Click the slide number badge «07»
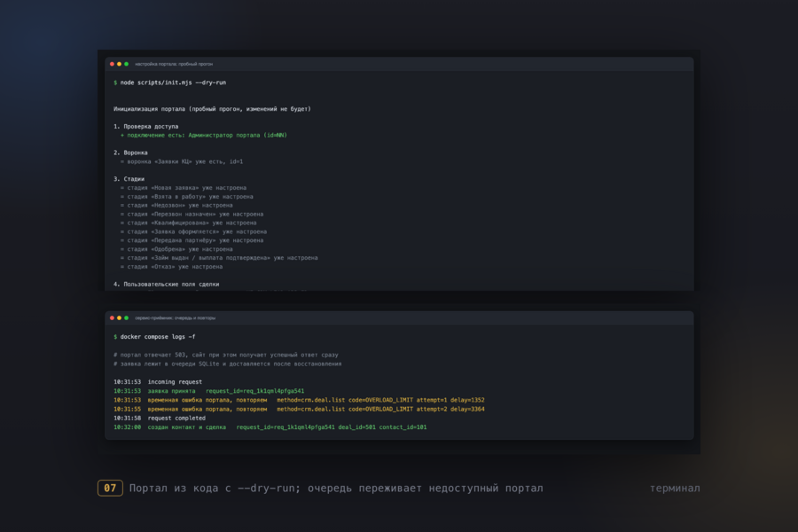Image resolution: width=798 pixels, height=532 pixels. coord(110,489)
